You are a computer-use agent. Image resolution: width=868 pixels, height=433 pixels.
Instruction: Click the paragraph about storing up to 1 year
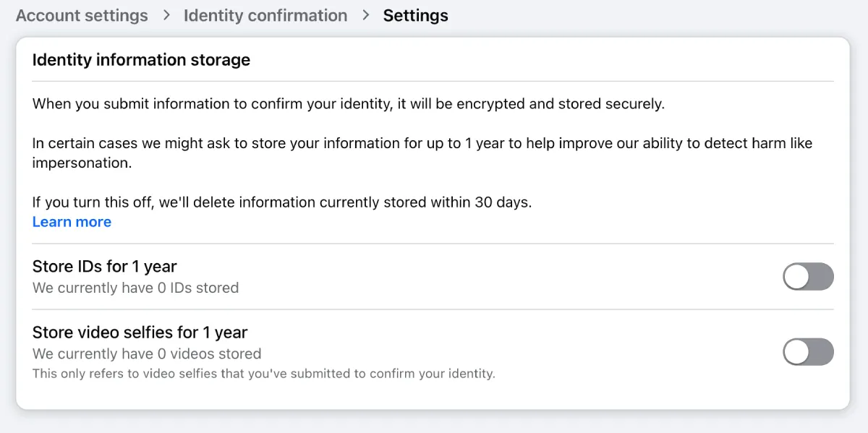(x=422, y=153)
